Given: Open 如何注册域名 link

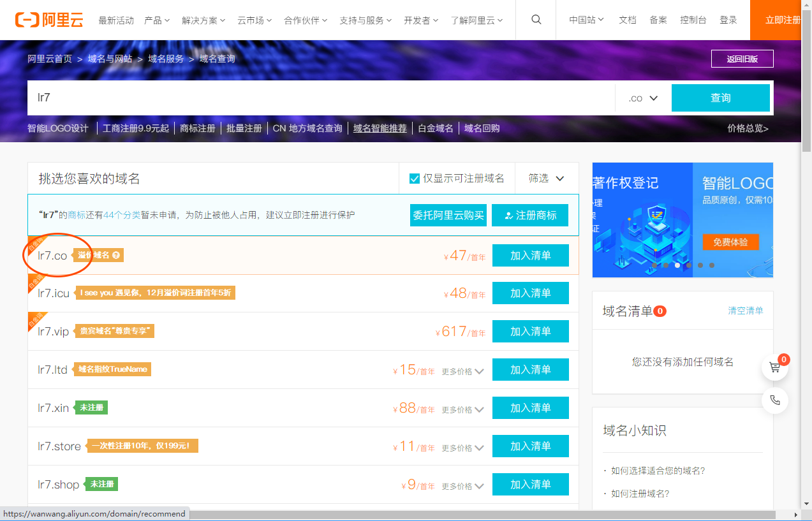Looking at the screenshot, I should point(640,494).
